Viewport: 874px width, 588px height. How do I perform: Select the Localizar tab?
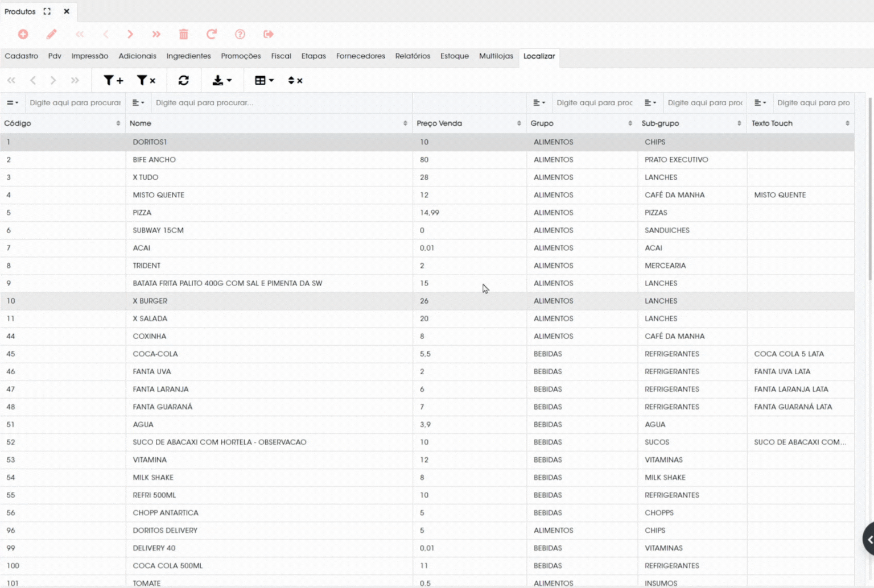point(539,56)
